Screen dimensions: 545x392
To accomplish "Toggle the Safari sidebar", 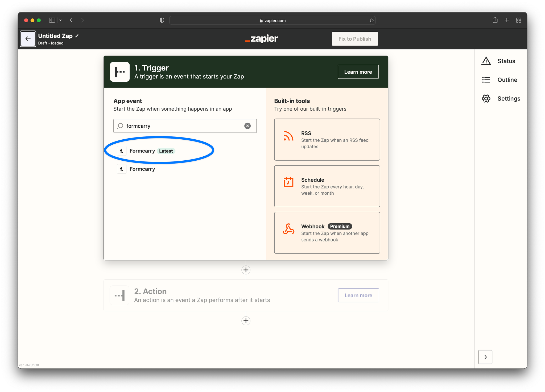I will click(52, 20).
